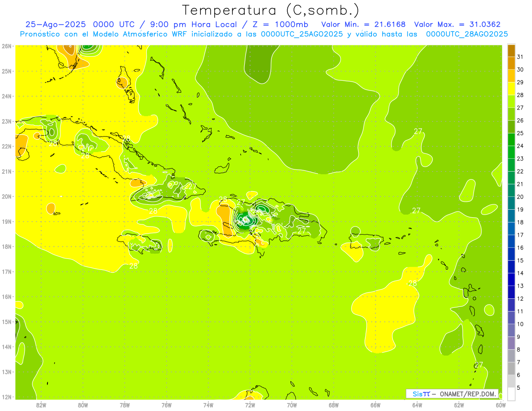532x411 pixels.
Task: Click the "Valor Max. = 31.0362" value
Action: tap(457, 24)
